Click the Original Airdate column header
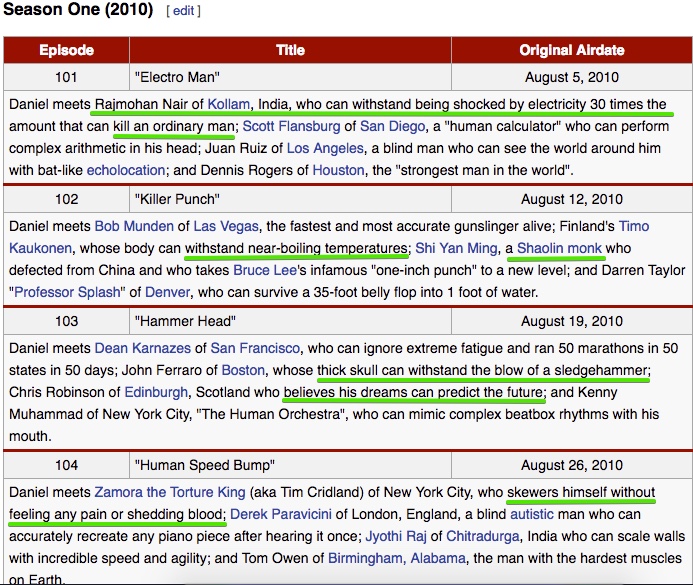 pyautogui.click(x=571, y=50)
